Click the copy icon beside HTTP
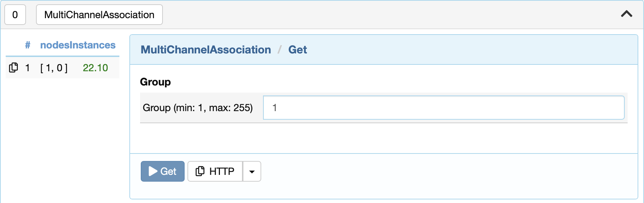 [x=200, y=171]
